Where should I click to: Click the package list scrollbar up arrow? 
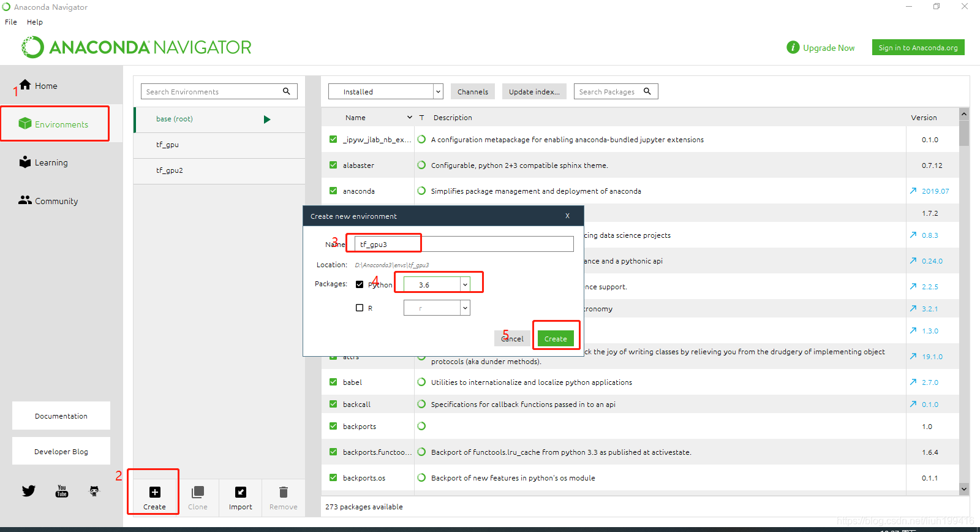[x=964, y=113]
